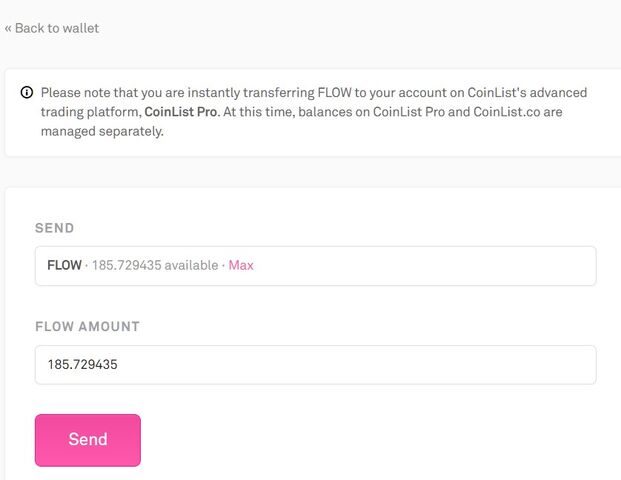
Task: Click the pink Max link
Action: pyautogui.click(x=241, y=265)
